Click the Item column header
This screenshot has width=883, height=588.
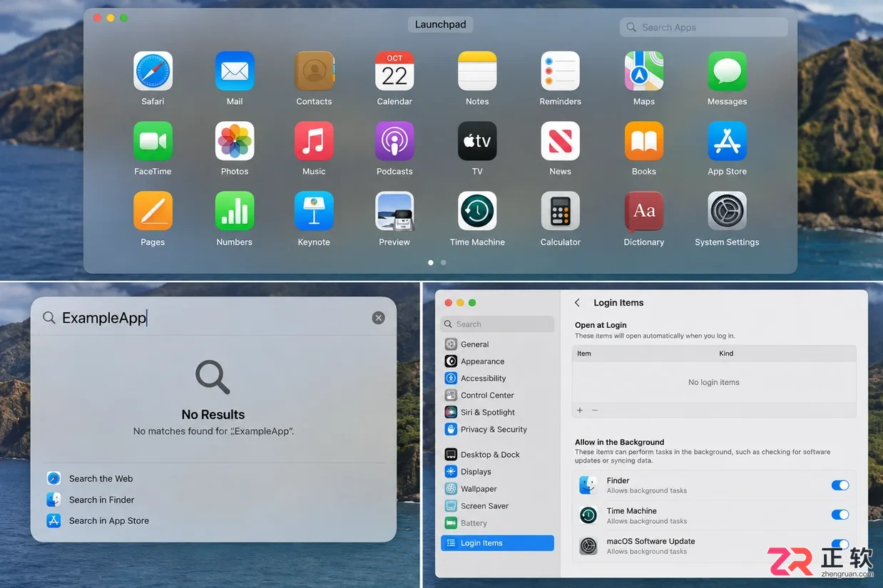click(584, 354)
